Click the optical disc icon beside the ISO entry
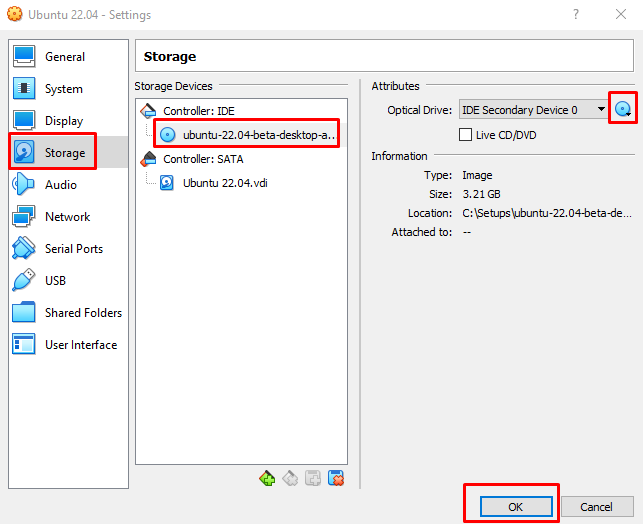Image resolution: width=643 pixels, height=524 pixels. pyautogui.click(x=167, y=134)
